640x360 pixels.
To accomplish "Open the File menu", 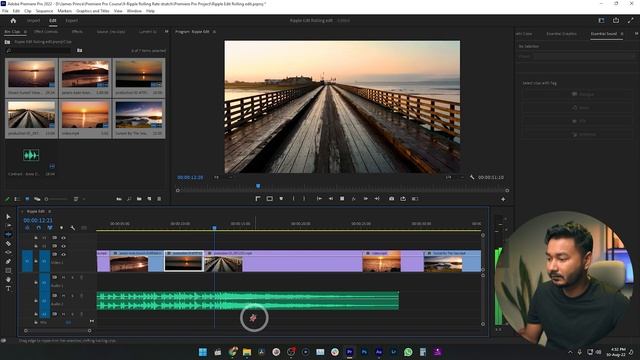I will click(5, 11).
